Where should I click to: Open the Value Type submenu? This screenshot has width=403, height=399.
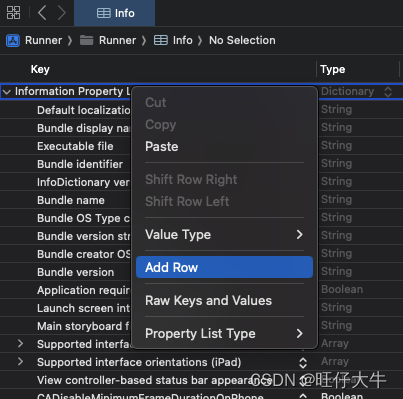coord(224,235)
